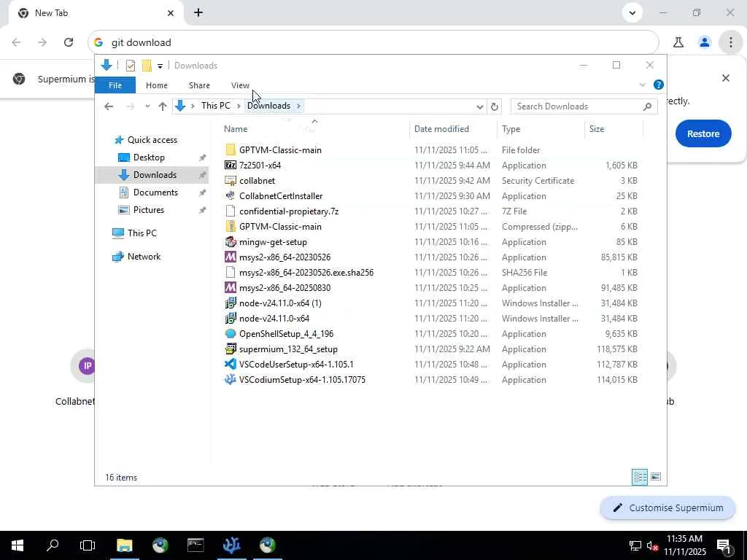This screenshot has height=560, width=747.
Task: Select the VSCodeUserSetup-x64-1.105.1 icon
Action: click(230, 365)
